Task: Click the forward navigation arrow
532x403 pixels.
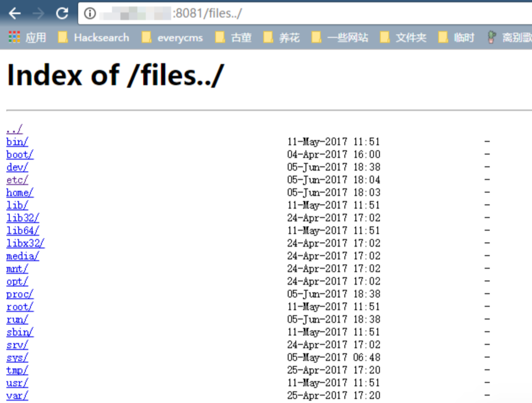Action: (x=38, y=14)
